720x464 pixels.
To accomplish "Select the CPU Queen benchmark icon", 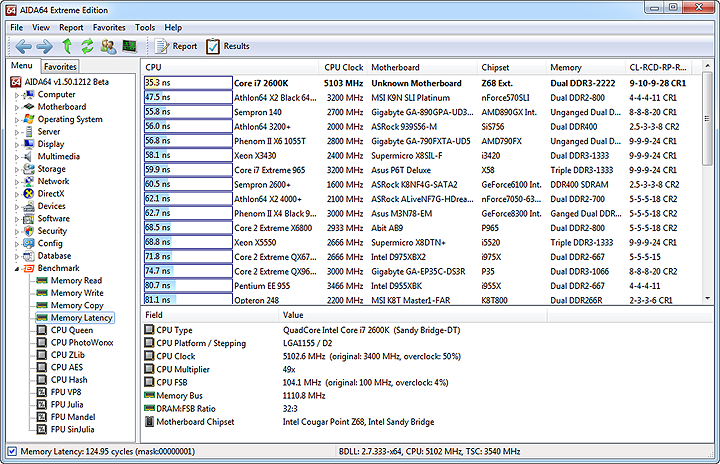I will 42,330.
